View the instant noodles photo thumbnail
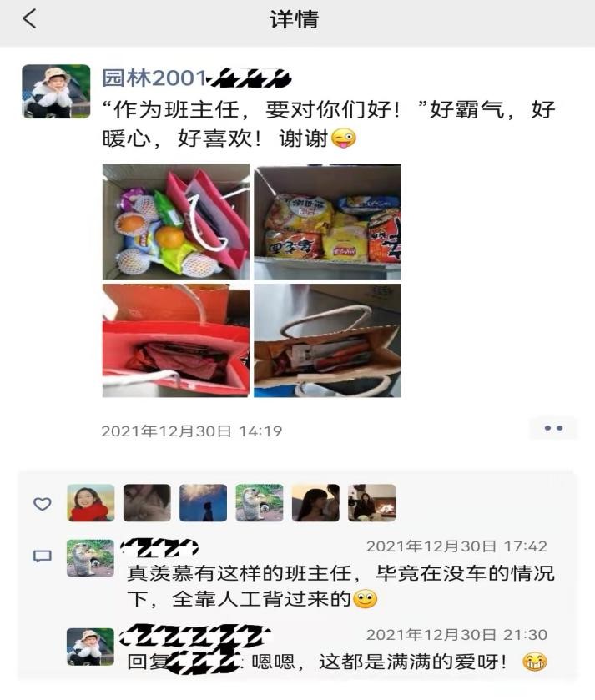 [327, 222]
